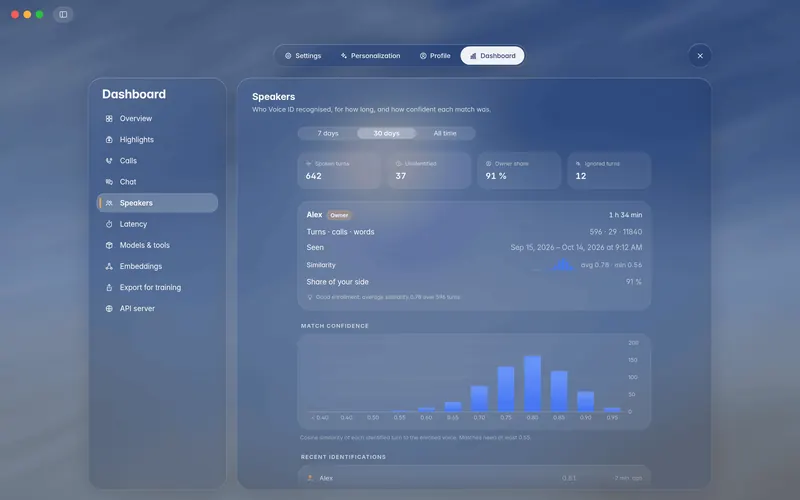This screenshot has height=500, width=800.
Task: Click the Latency stopwatch icon
Action: (109, 224)
